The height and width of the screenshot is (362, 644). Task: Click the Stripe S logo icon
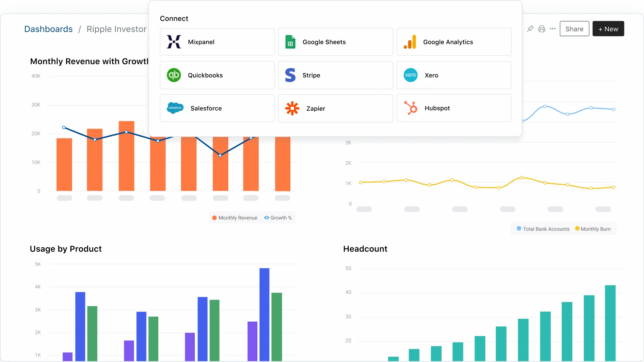[x=290, y=75]
